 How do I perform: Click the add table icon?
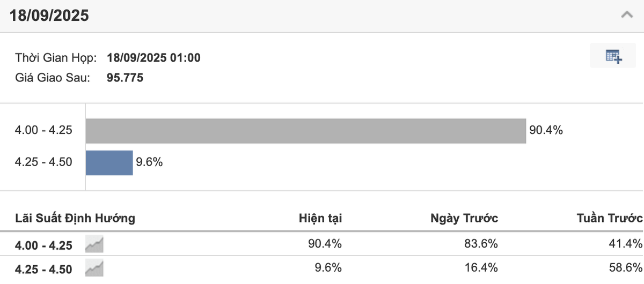tap(613, 56)
